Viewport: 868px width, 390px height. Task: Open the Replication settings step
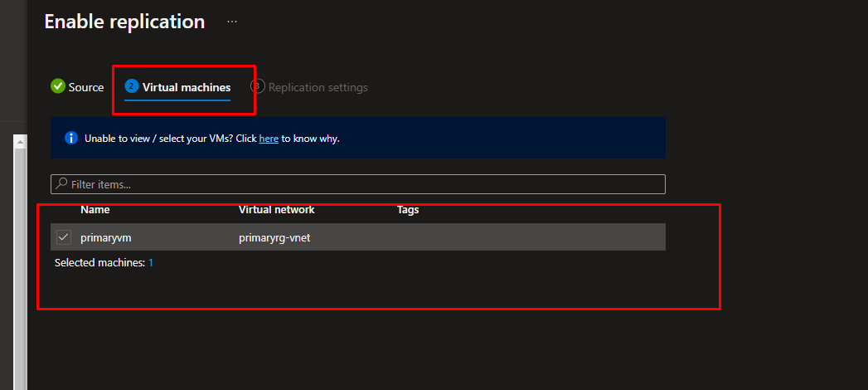tap(309, 87)
